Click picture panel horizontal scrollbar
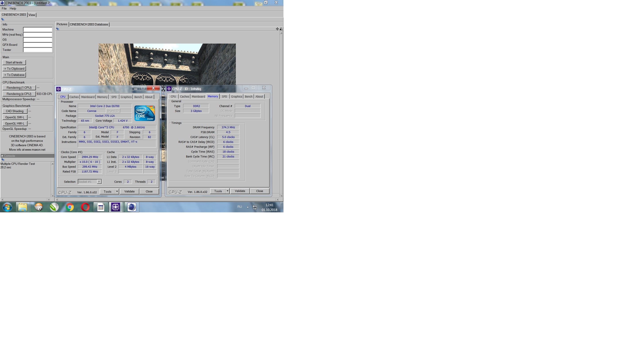644x361 pixels. click(167, 200)
